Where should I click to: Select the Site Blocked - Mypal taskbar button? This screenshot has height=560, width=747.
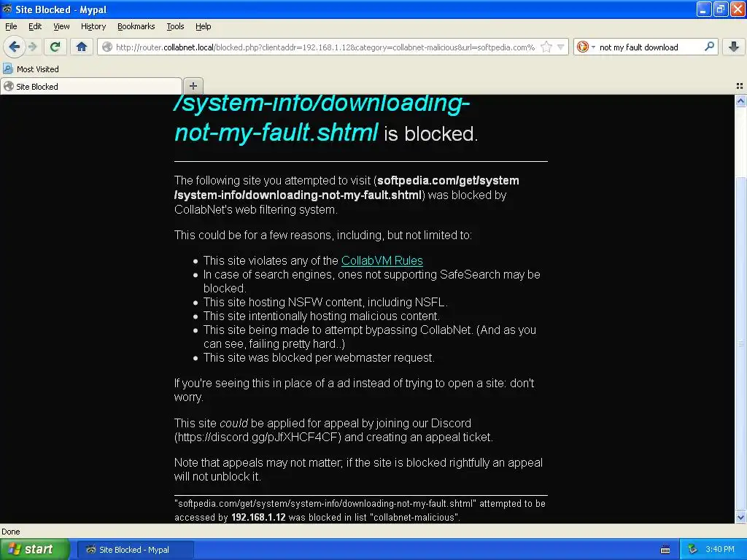(x=135, y=550)
